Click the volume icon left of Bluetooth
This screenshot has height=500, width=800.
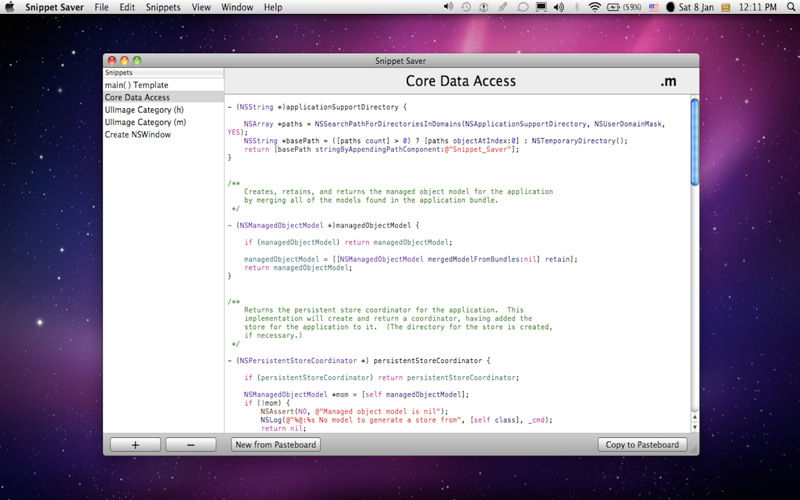pos(559,7)
